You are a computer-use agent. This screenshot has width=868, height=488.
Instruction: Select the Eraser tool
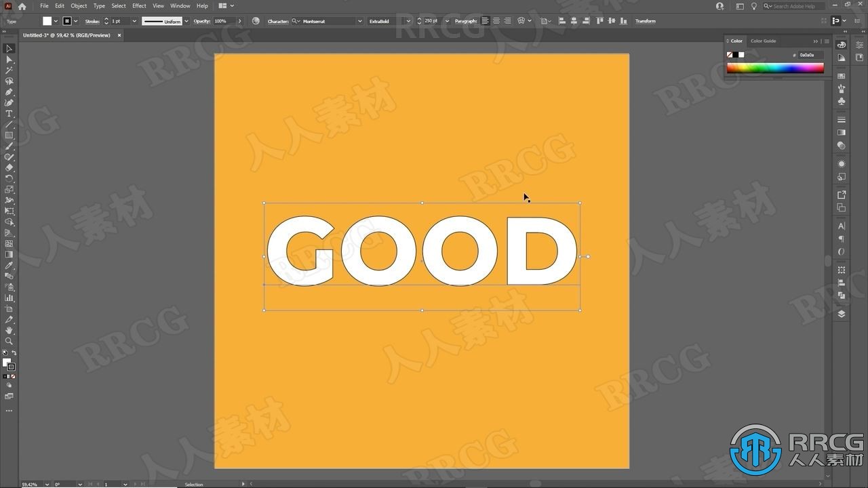click(9, 167)
